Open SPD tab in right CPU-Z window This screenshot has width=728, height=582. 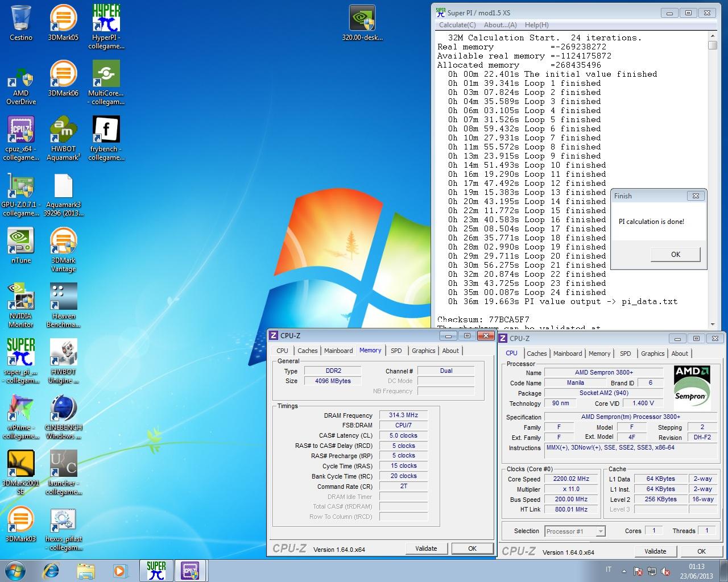point(626,354)
